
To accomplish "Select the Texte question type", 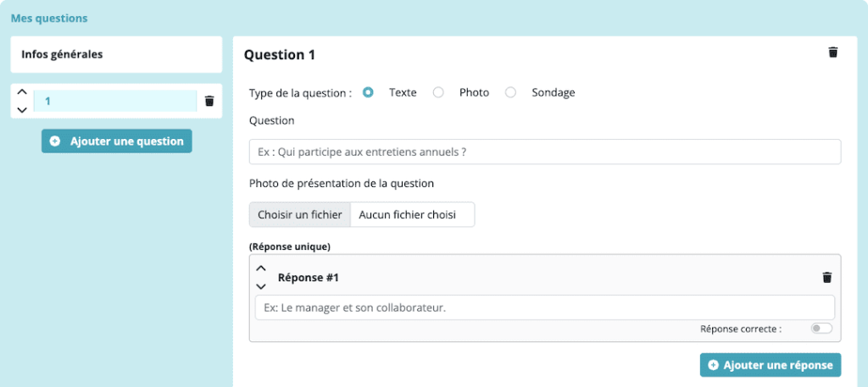I will pos(368,93).
